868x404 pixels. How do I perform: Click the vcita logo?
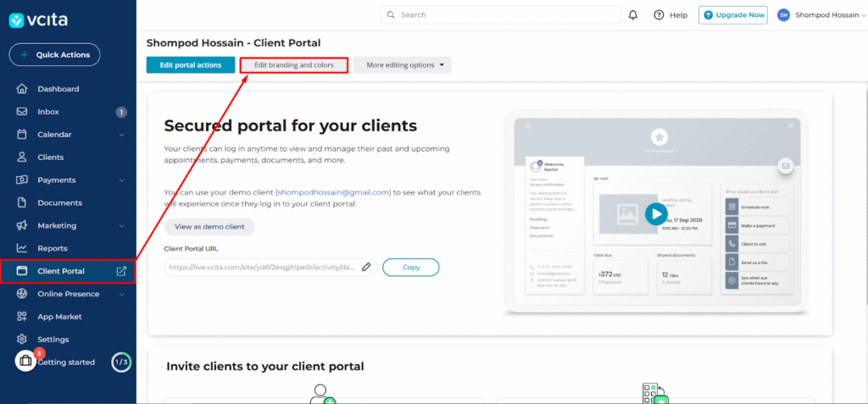point(38,20)
